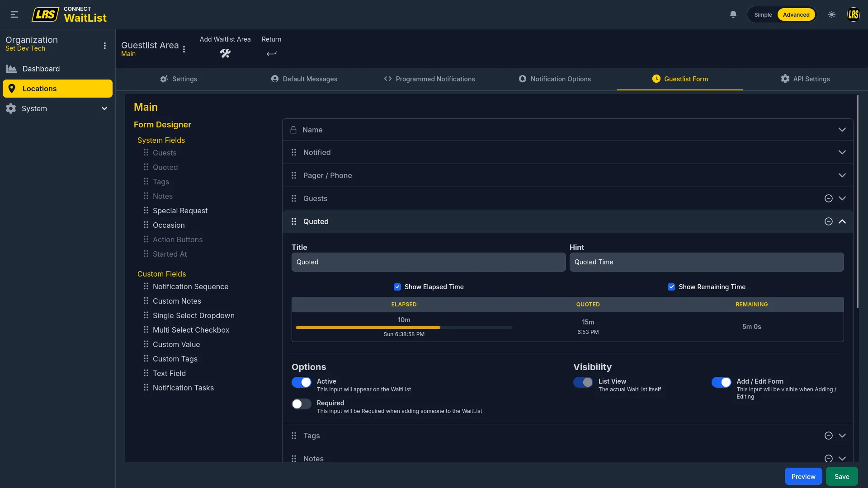Screen dimensions: 868x488
Task: Remove the Quoted field with its minus icon
Action: [x=828, y=221]
